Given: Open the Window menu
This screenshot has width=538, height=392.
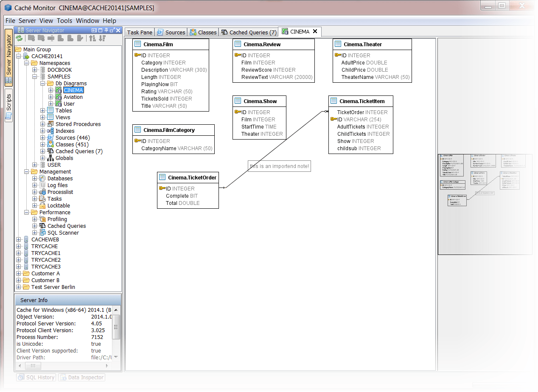Looking at the screenshot, I should point(87,20).
